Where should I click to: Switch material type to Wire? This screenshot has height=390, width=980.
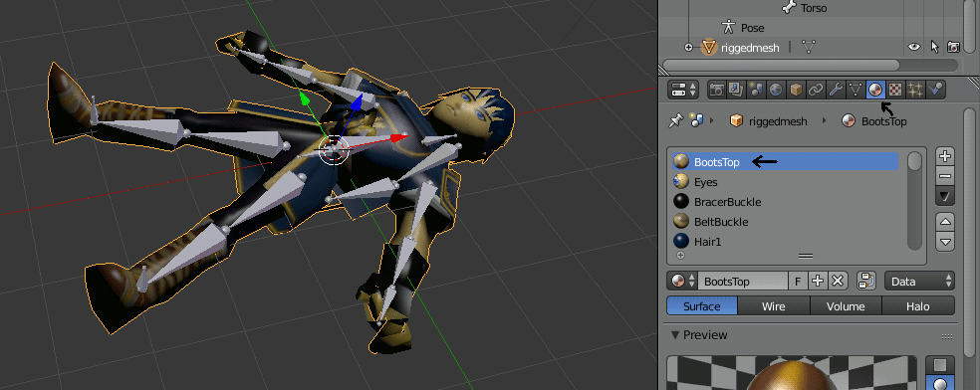pos(774,306)
